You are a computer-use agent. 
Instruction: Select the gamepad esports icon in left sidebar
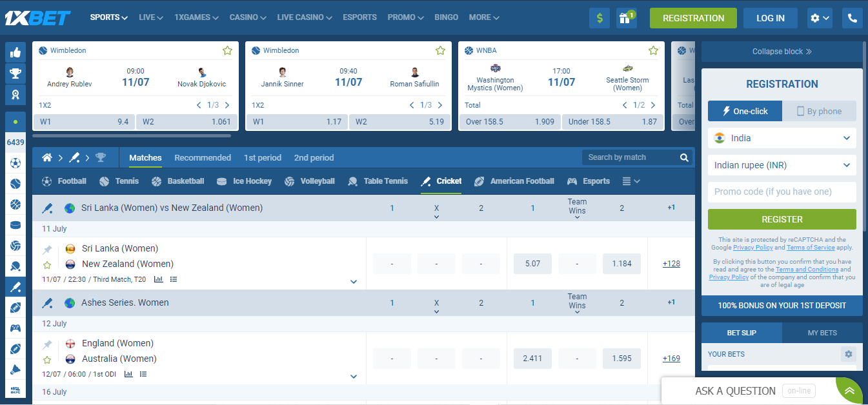(15, 328)
